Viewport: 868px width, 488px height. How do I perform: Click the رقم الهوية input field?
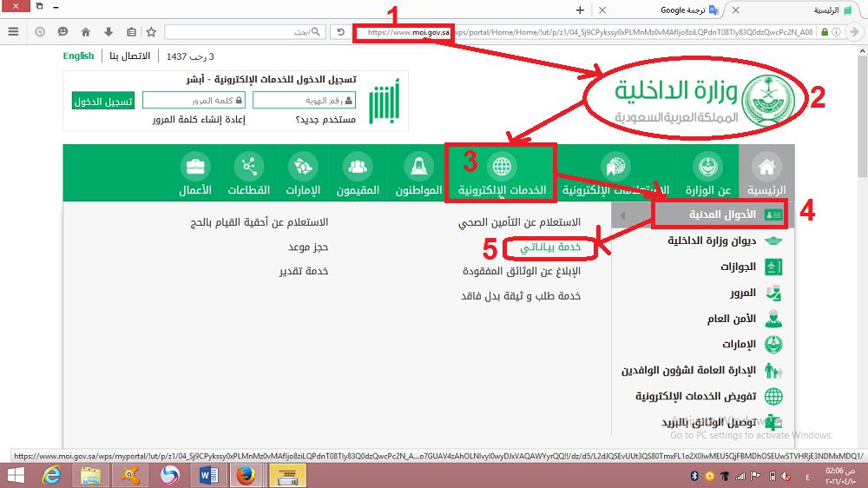pos(304,101)
